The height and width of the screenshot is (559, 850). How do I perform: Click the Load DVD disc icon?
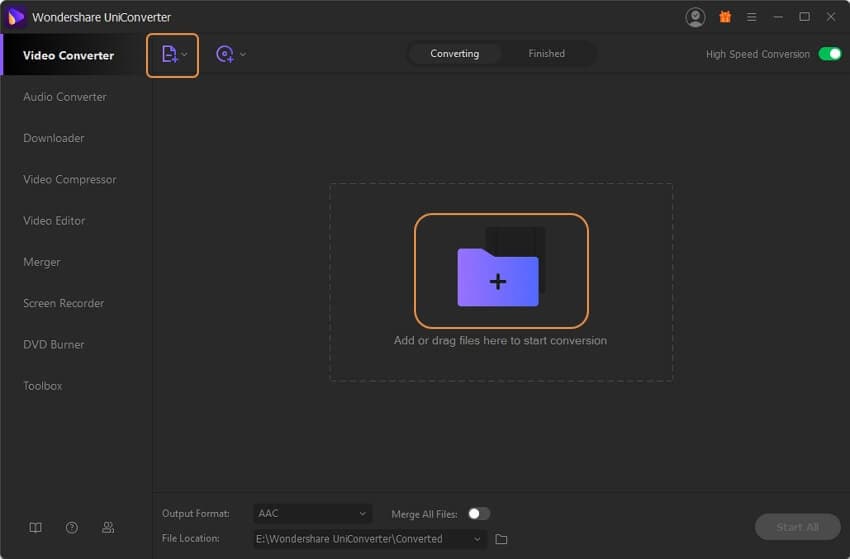[224, 54]
